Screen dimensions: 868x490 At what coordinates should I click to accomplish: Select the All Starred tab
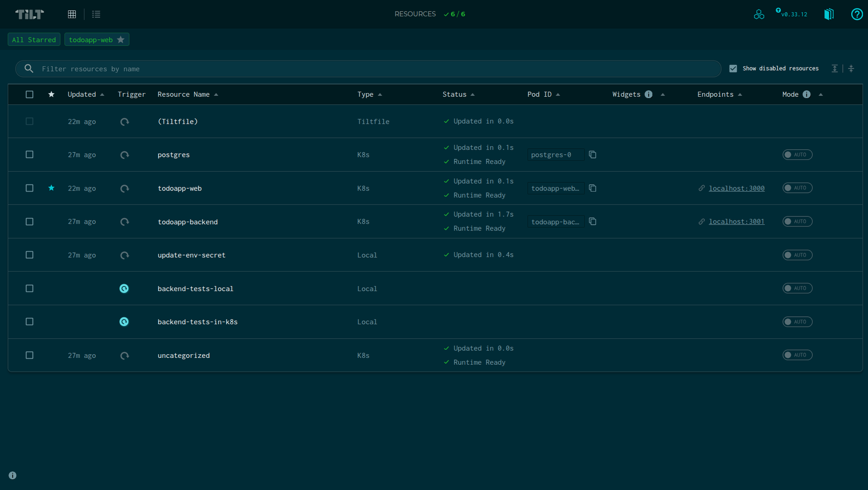click(34, 39)
